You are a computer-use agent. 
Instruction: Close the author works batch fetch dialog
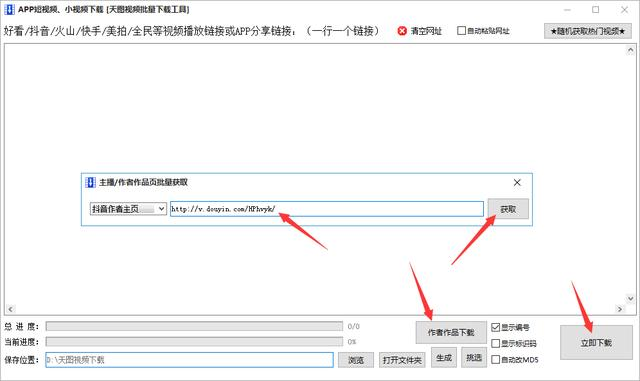coord(517,183)
